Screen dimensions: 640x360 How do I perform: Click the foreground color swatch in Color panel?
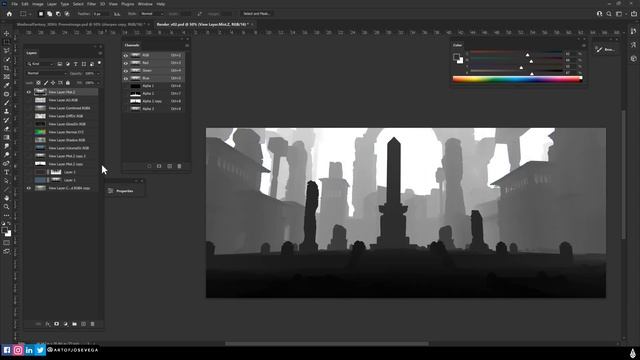pyautogui.click(x=456, y=57)
